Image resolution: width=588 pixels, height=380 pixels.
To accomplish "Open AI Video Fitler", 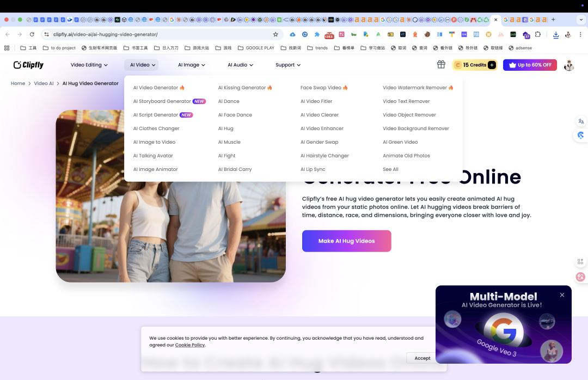I will click(x=316, y=101).
